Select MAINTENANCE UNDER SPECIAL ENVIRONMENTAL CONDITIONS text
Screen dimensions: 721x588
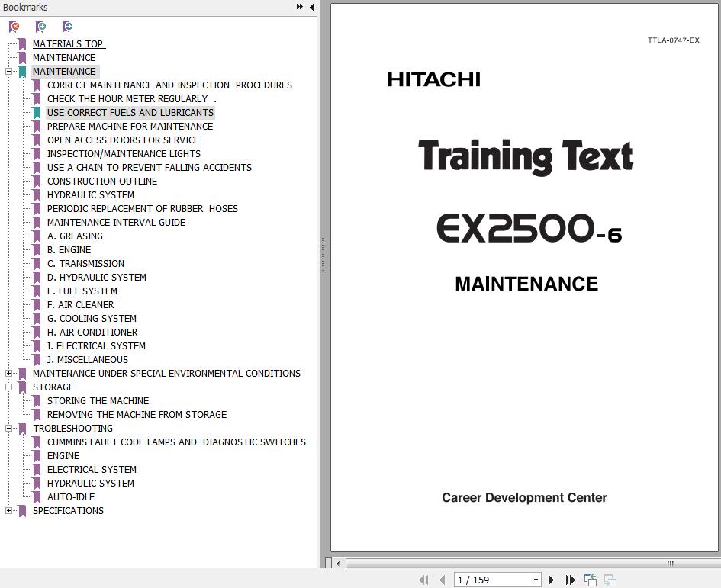click(x=166, y=373)
